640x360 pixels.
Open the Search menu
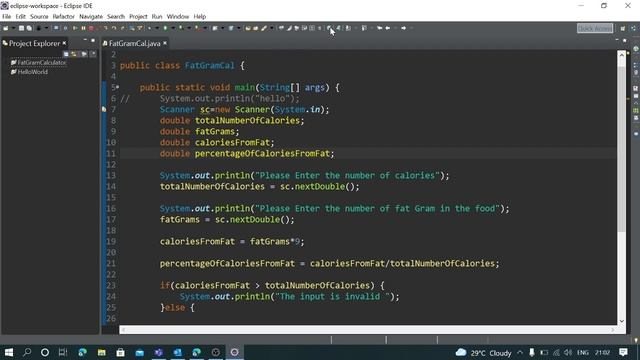tap(116, 17)
